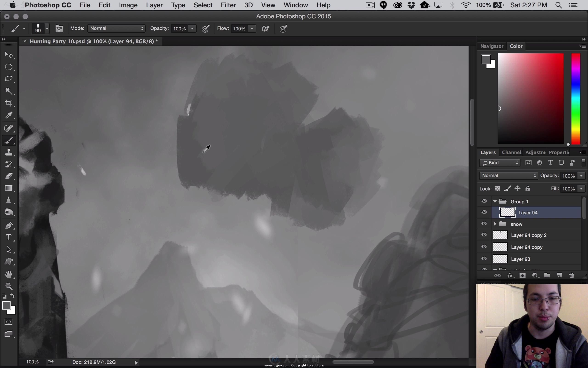Open layer Fill dropdown arrow

click(581, 189)
